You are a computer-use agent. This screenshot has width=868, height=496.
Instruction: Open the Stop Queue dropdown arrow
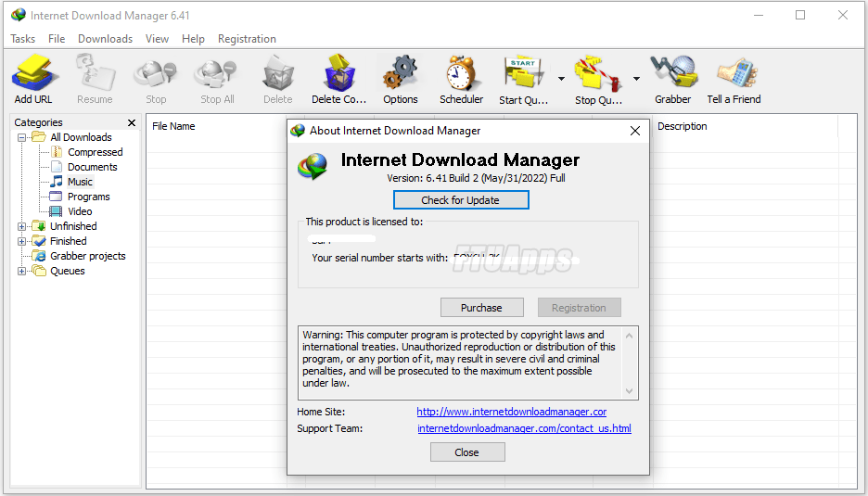coord(636,79)
